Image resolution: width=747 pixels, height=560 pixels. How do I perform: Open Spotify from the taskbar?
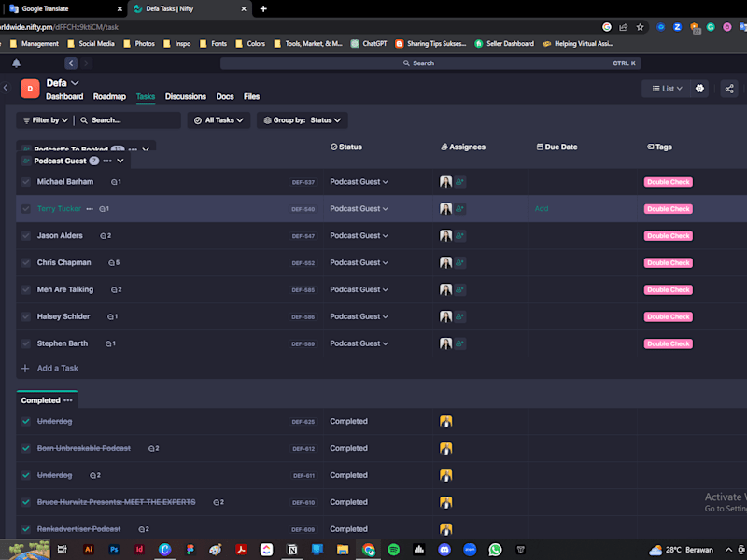coord(393,550)
